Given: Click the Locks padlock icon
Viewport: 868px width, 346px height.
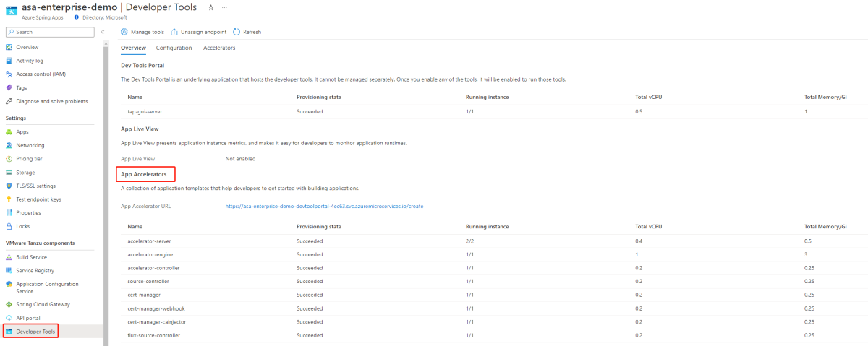Looking at the screenshot, I should 9,226.
